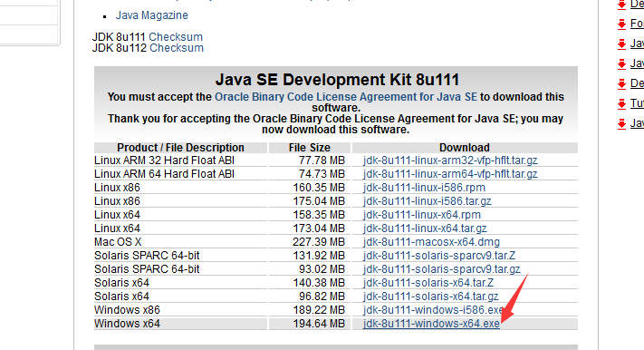The height and width of the screenshot is (350, 644).
Task: Click the 131.92 MB file size
Action: coord(319,256)
